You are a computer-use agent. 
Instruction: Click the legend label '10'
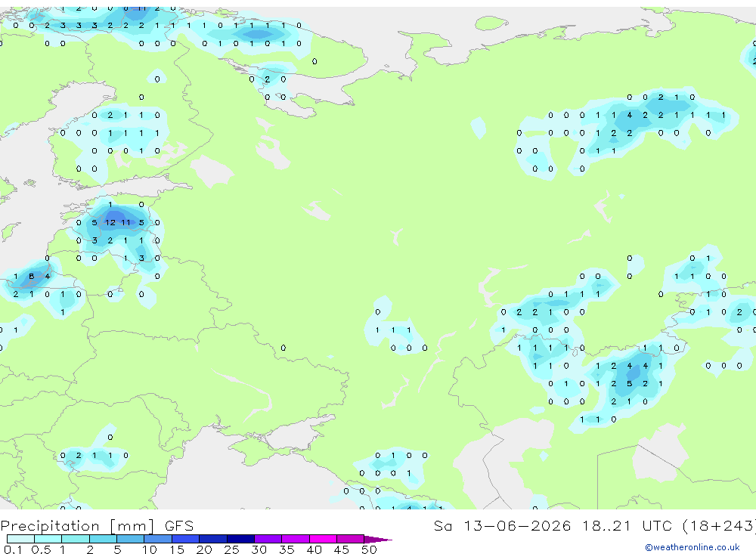click(149, 549)
